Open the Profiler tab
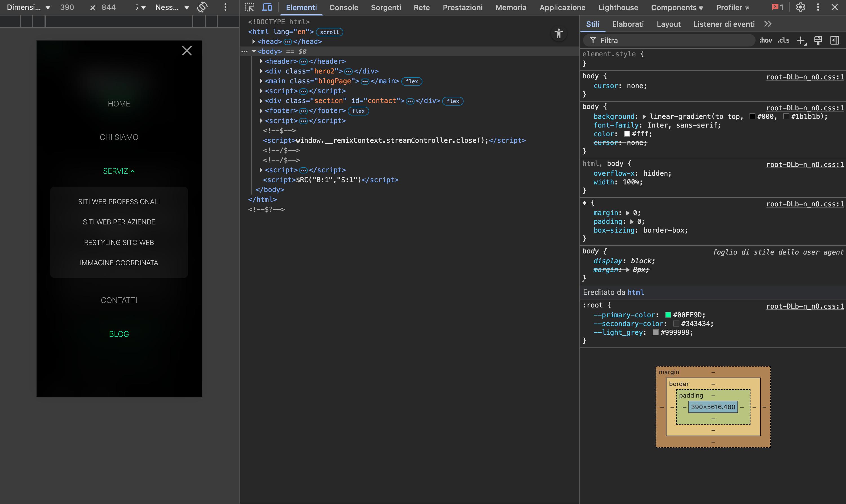This screenshot has height=504, width=846. pyautogui.click(x=732, y=8)
